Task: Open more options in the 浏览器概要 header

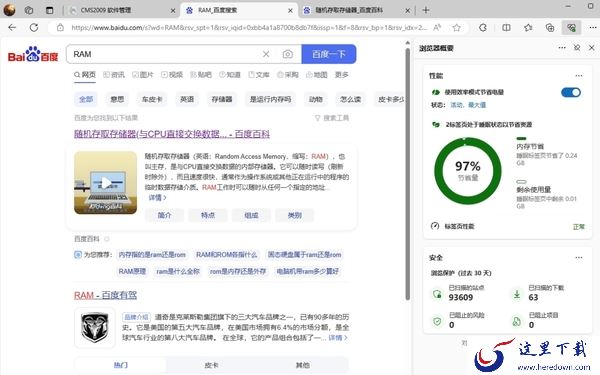Action: (562, 48)
